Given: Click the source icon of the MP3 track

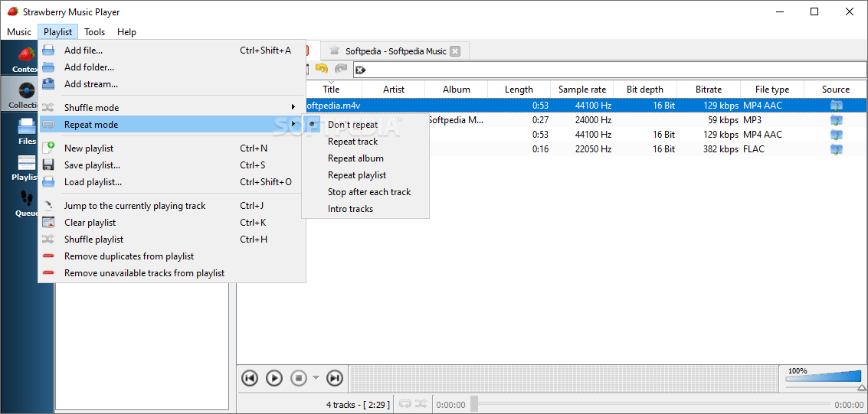Looking at the screenshot, I should pos(836,120).
